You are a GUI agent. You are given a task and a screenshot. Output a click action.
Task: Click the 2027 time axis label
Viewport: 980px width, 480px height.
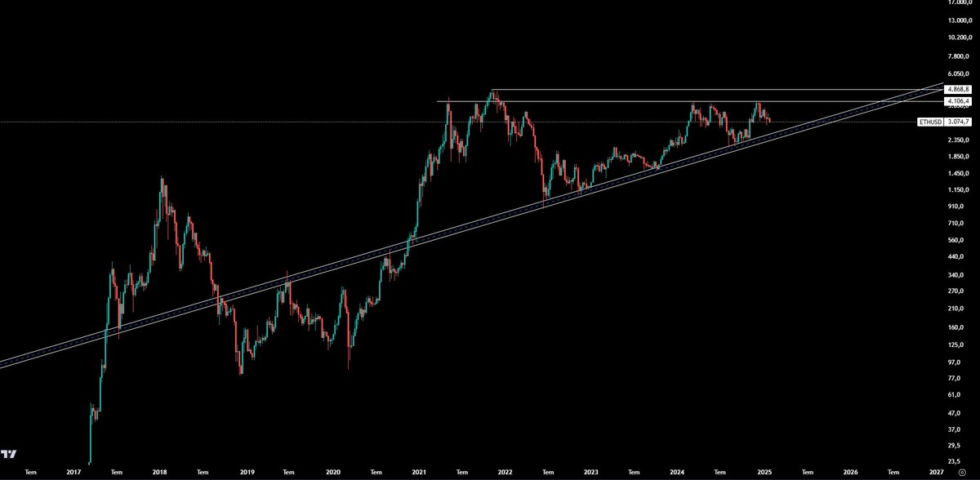[x=936, y=472]
